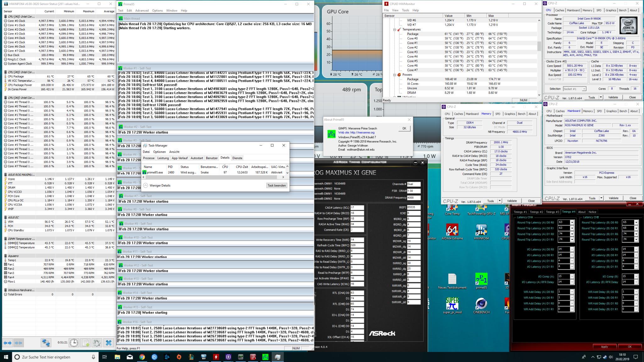Click Task beenden button
This screenshot has width=644, height=362.
(x=276, y=185)
